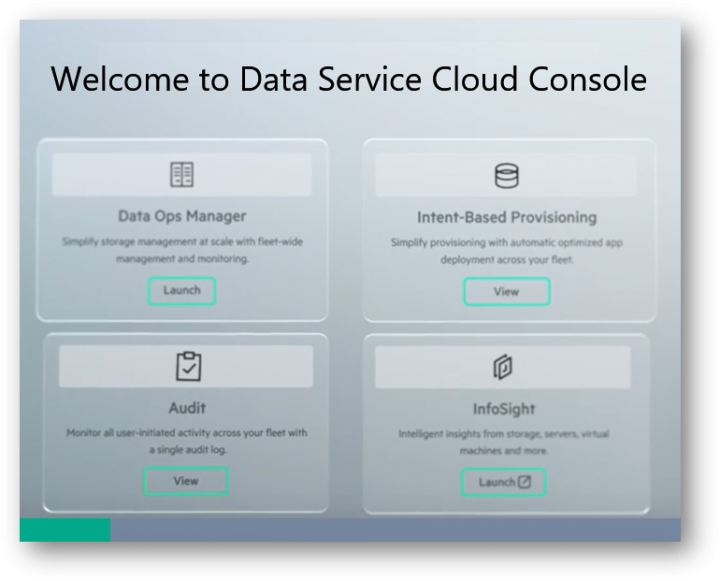Click View under Intent-Based Provisioning

(506, 292)
